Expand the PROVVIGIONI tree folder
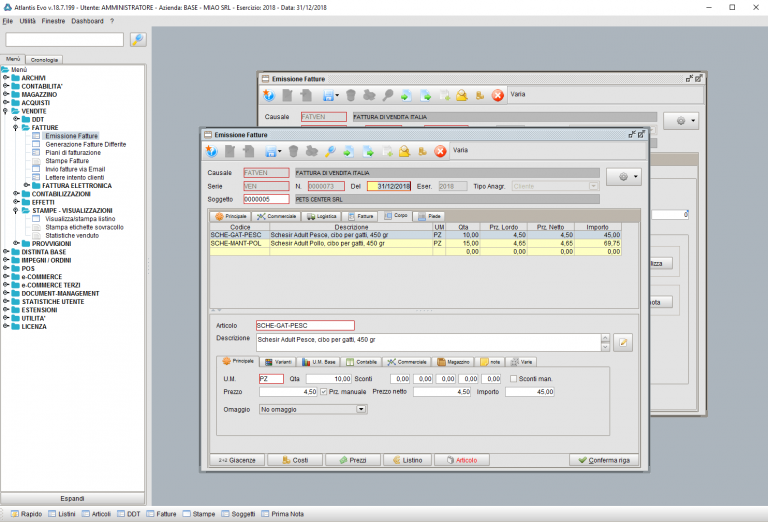Viewport: 768px width, 522px height. [x=16, y=243]
